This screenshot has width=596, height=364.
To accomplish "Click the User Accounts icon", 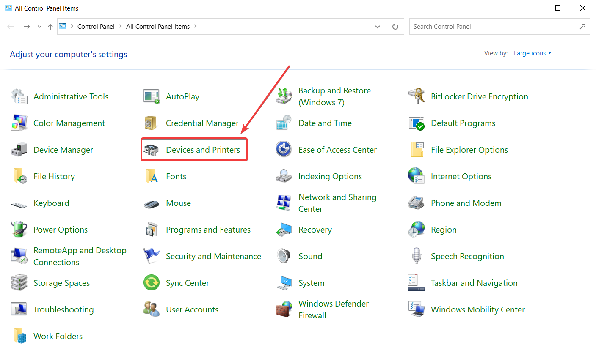I will coord(152,309).
